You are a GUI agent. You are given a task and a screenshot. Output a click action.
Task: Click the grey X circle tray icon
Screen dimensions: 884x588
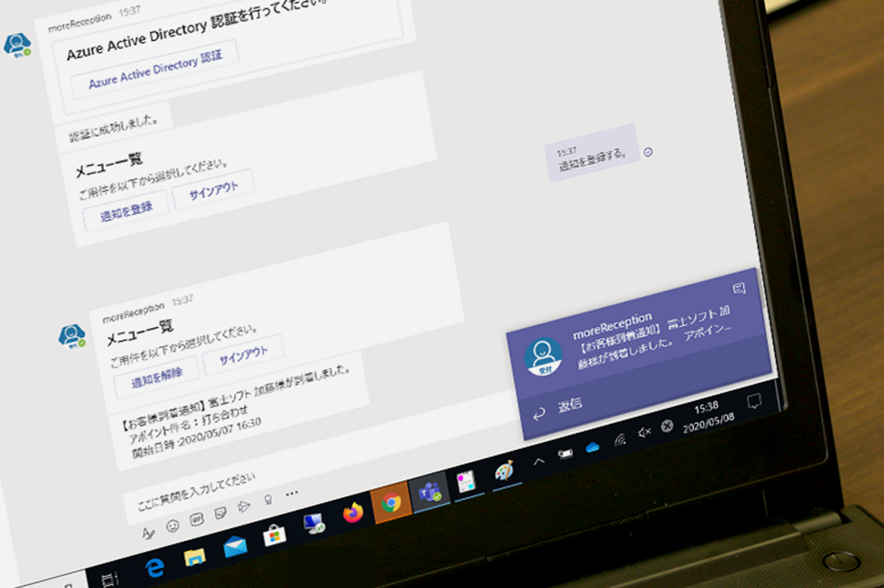click(667, 426)
